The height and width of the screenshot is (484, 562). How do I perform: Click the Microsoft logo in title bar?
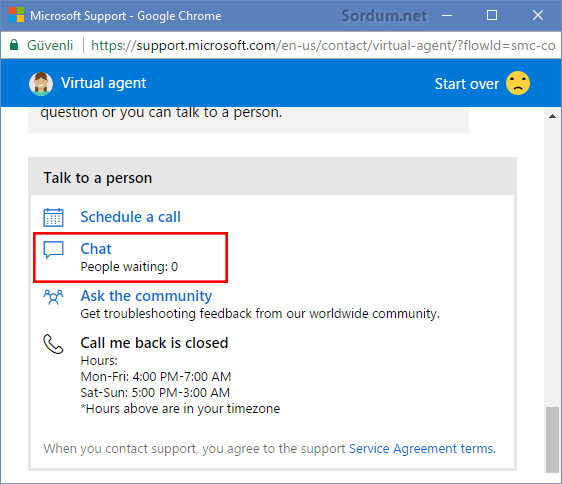click(x=16, y=15)
